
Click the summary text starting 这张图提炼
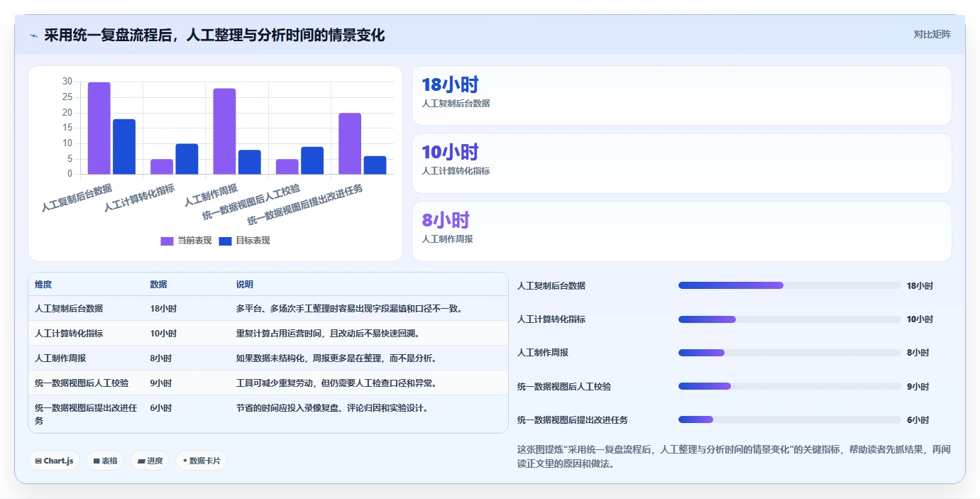734,456
